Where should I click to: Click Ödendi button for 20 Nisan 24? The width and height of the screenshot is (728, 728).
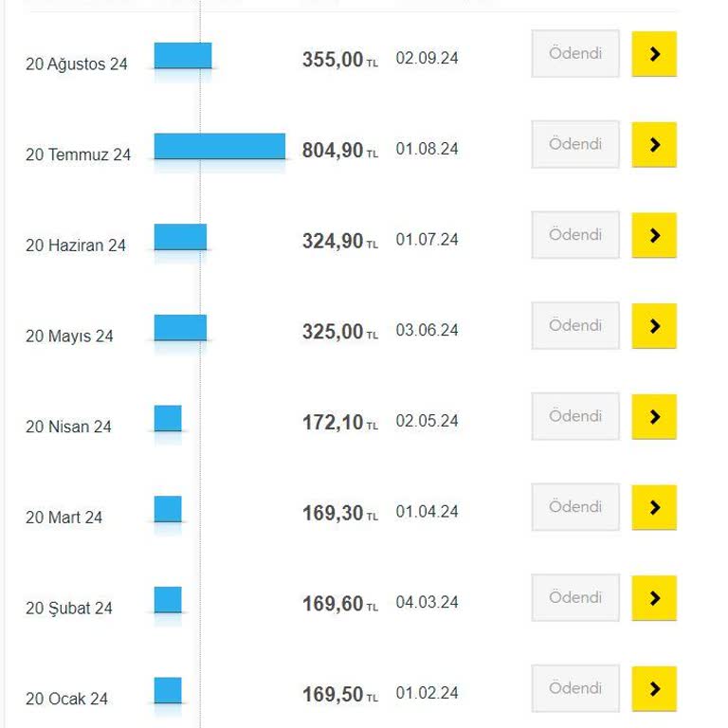coord(575,417)
